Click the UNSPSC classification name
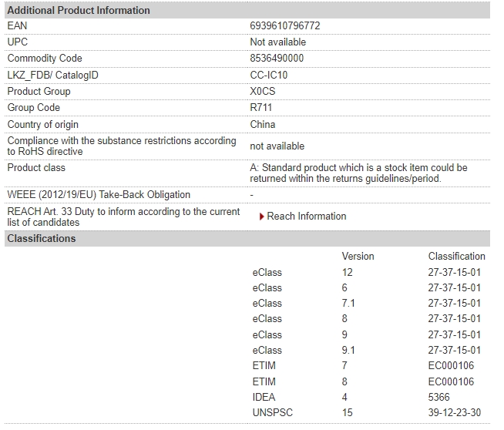 [273, 412]
